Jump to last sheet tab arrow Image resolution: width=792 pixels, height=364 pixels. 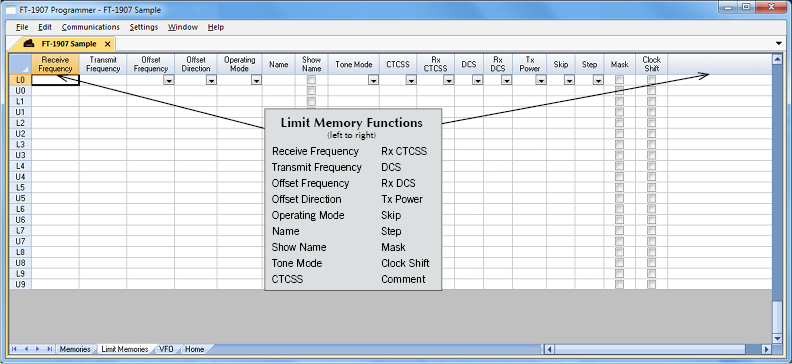pos(49,349)
